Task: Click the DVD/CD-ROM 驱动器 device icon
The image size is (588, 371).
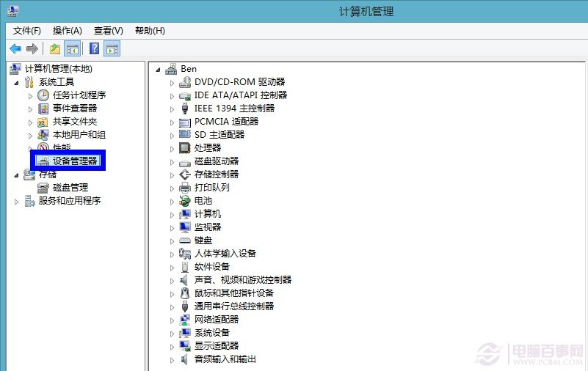Action: [185, 82]
